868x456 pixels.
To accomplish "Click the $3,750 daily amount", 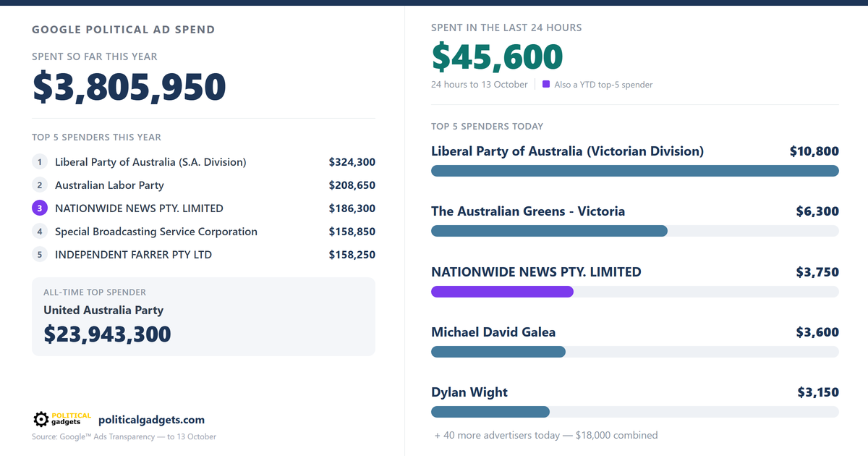I will [817, 272].
